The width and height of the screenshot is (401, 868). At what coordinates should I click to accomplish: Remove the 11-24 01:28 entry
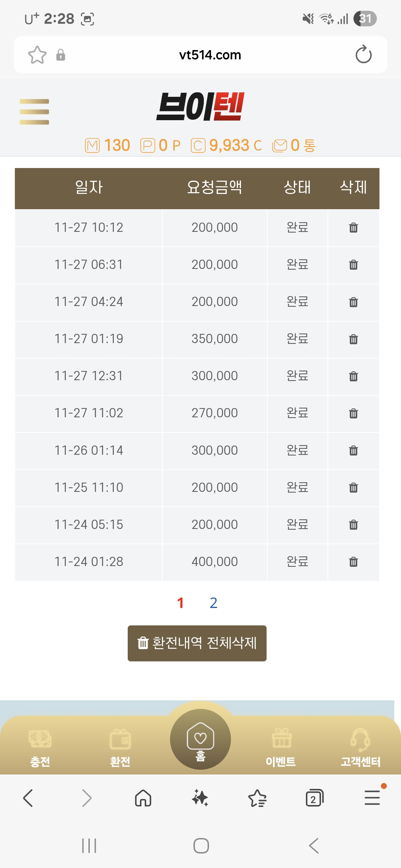[353, 562]
